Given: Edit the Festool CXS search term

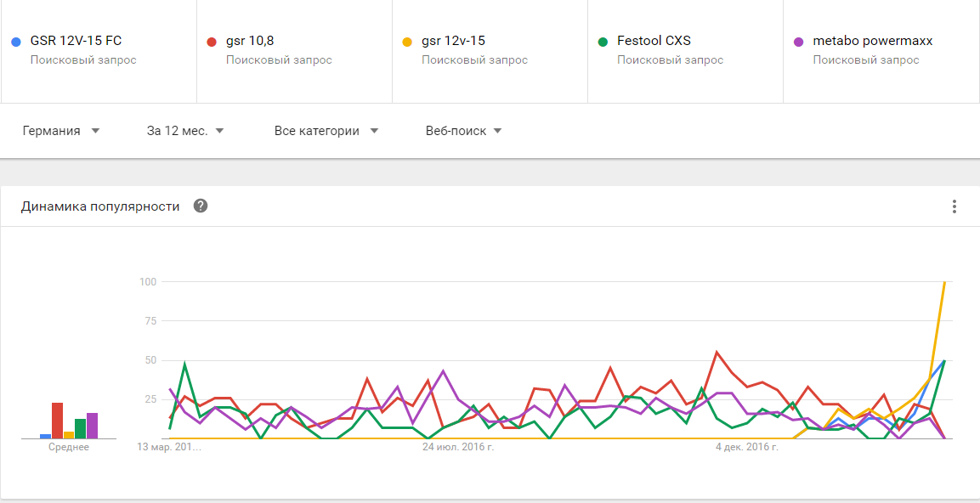Looking at the screenshot, I should pyautogui.click(x=654, y=42).
